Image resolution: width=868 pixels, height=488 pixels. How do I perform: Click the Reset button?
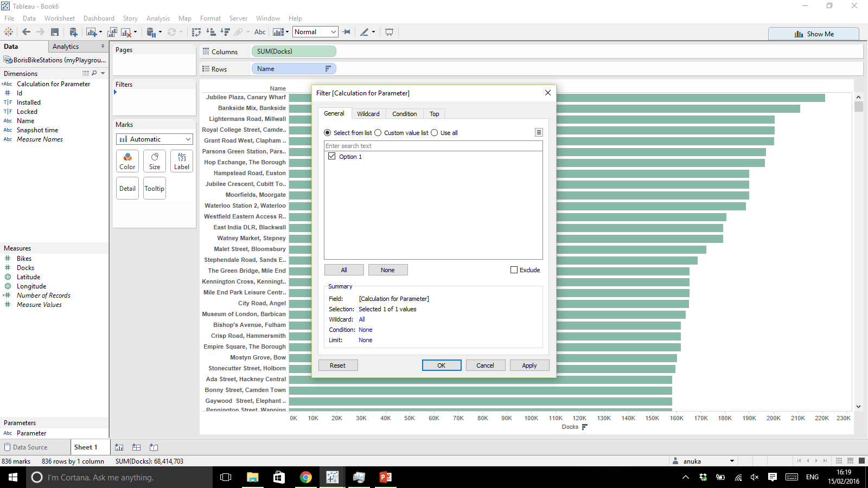pyautogui.click(x=337, y=365)
